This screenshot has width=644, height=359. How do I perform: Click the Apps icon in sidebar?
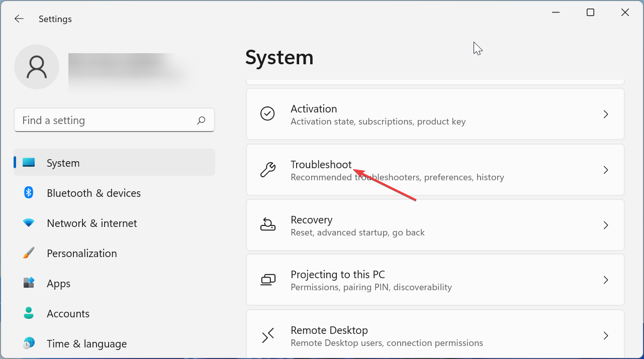click(29, 283)
